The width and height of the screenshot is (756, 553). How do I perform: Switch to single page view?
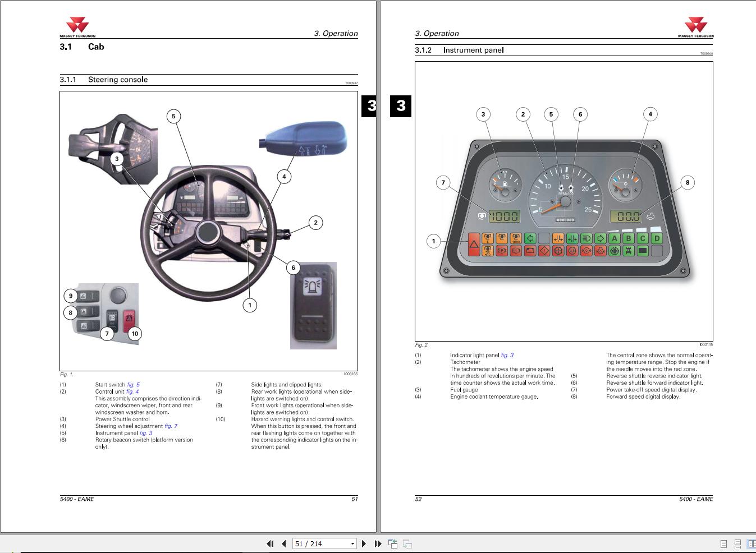tap(723, 543)
